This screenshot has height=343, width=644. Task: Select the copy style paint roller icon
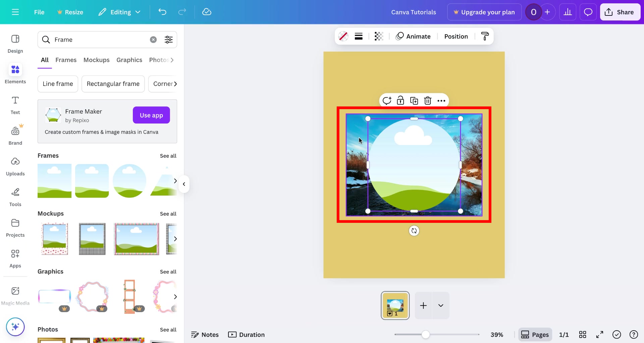[485, 36]
